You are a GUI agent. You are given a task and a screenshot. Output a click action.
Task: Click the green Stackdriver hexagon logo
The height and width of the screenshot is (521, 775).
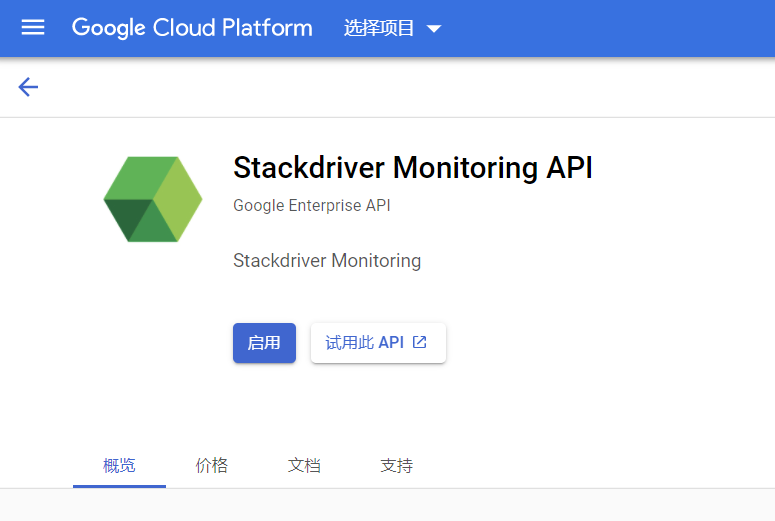pyautogui.click(x=153, y=199)
